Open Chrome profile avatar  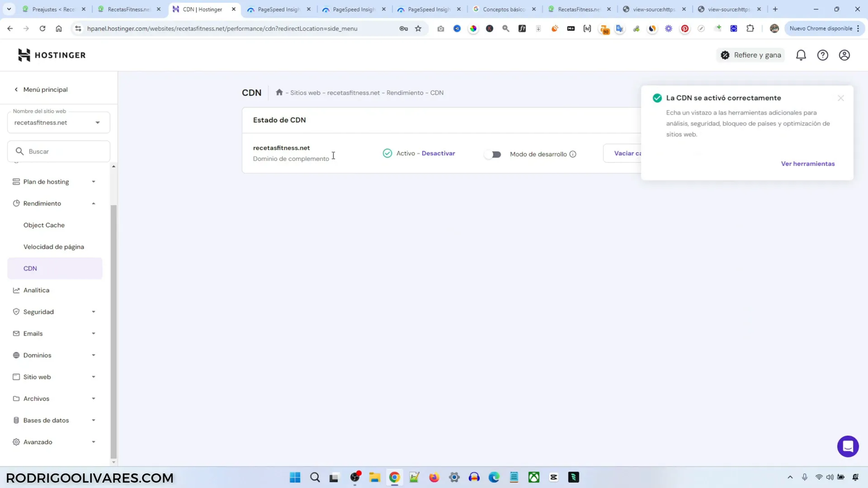click(775, 28)
